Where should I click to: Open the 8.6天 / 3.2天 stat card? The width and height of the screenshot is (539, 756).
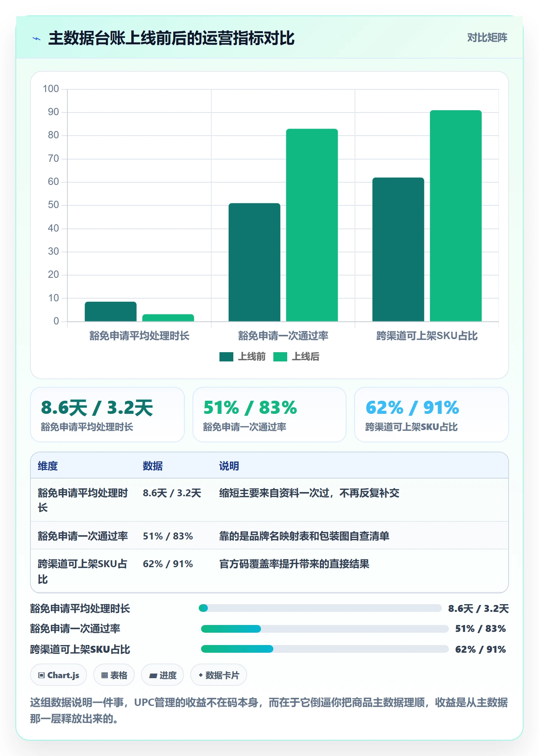click(107, 415)
